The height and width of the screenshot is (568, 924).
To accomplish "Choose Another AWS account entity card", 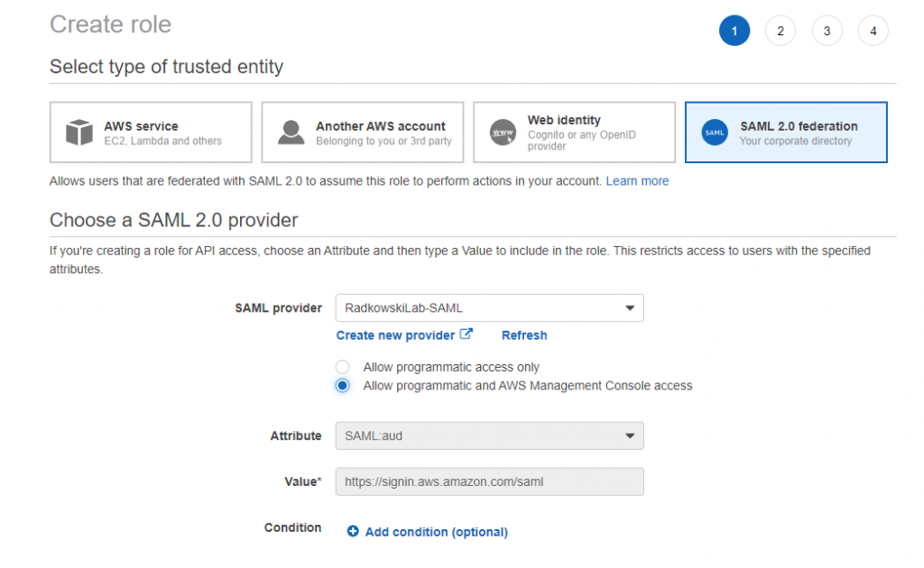I will tap(363, 133).
